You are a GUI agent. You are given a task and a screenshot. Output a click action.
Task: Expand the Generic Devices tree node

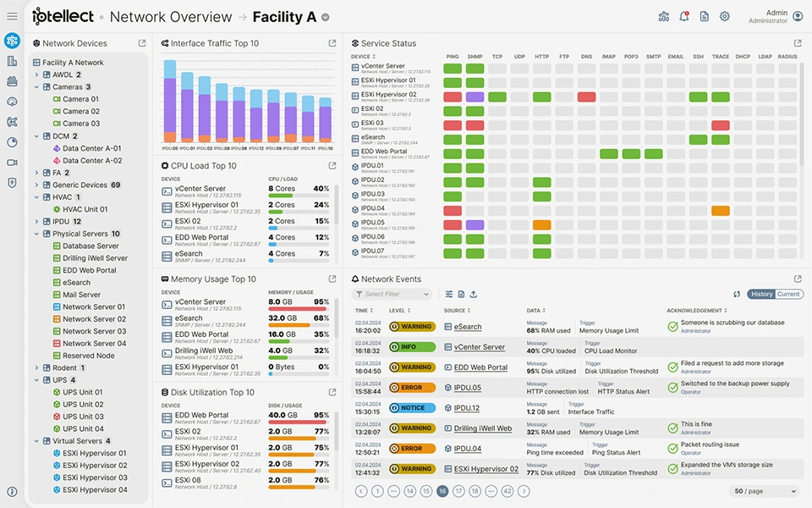click(x=36, y=185)
